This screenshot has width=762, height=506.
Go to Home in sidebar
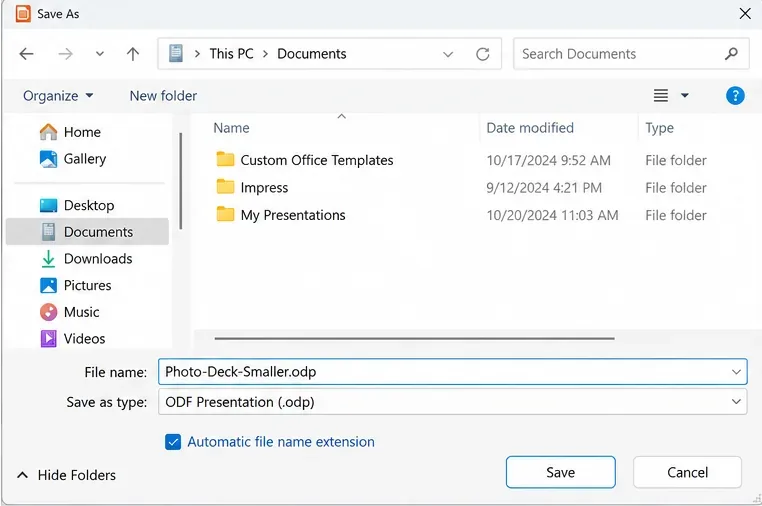(82, 132)
